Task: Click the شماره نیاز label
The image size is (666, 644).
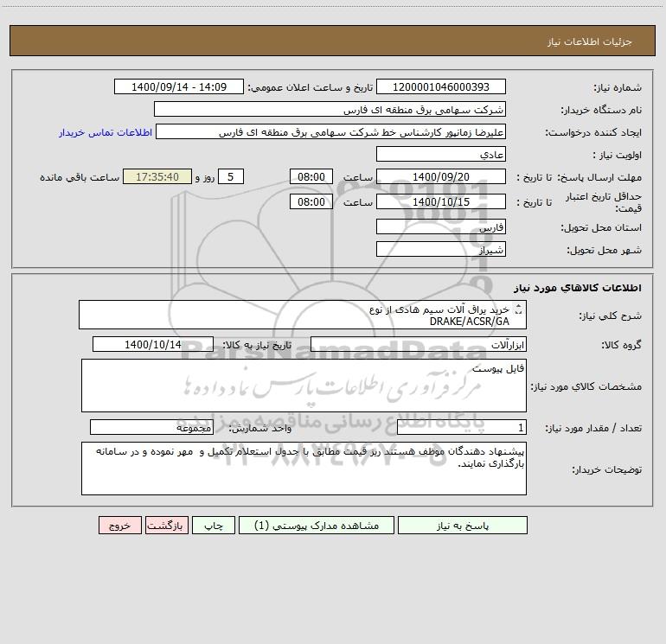Action: tap(618, 87)
